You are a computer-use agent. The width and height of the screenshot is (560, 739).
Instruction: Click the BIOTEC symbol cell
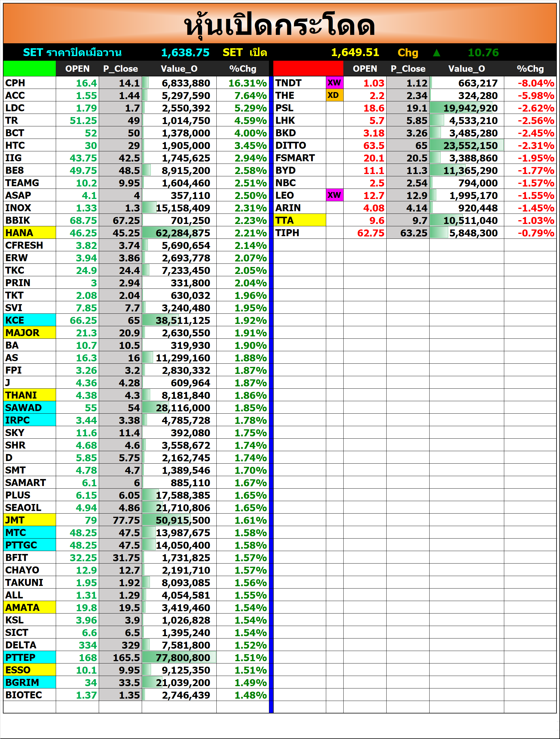point(29,695)
